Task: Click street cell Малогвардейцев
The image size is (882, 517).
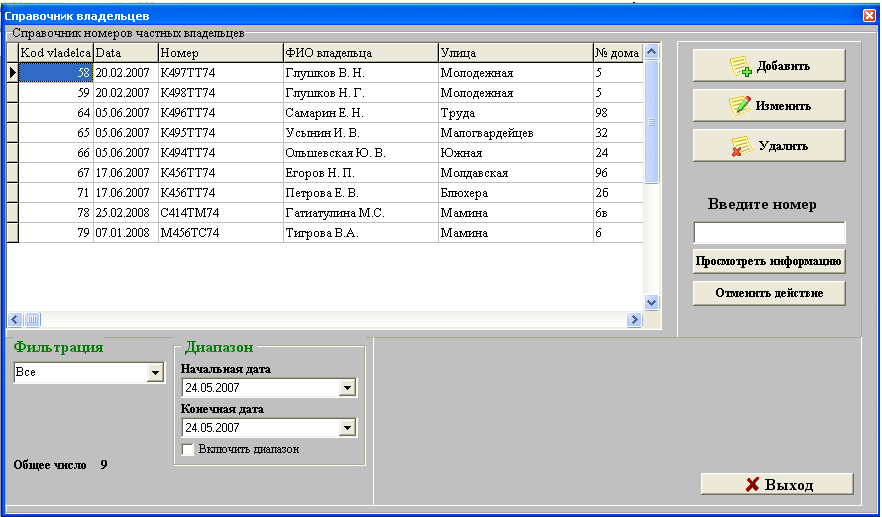Action: pos(516,133)
